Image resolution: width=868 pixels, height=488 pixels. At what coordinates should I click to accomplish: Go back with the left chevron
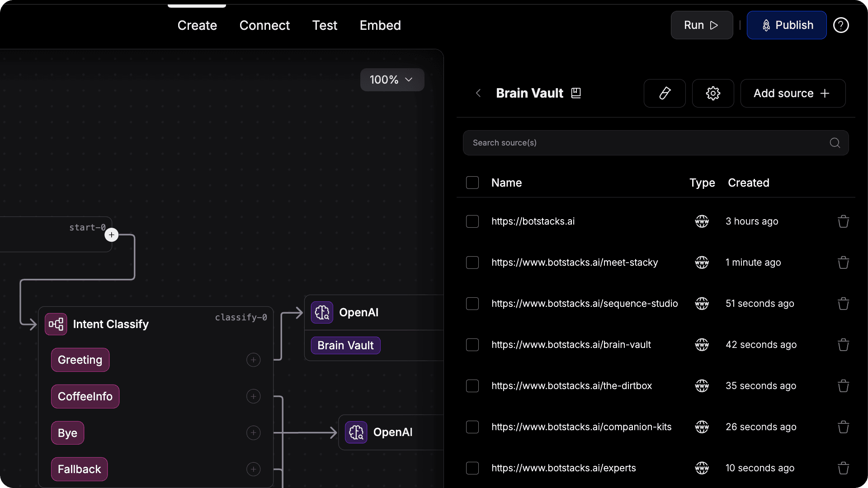tap(478, 93)
